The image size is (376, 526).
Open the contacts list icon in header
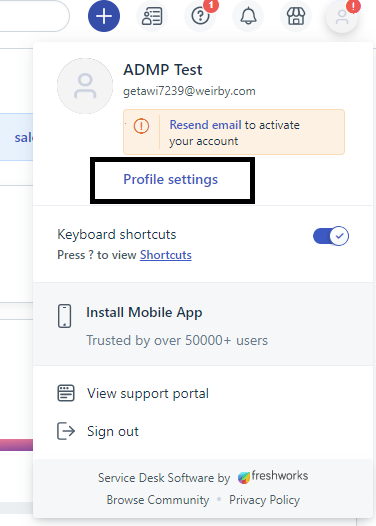(152, 16)
